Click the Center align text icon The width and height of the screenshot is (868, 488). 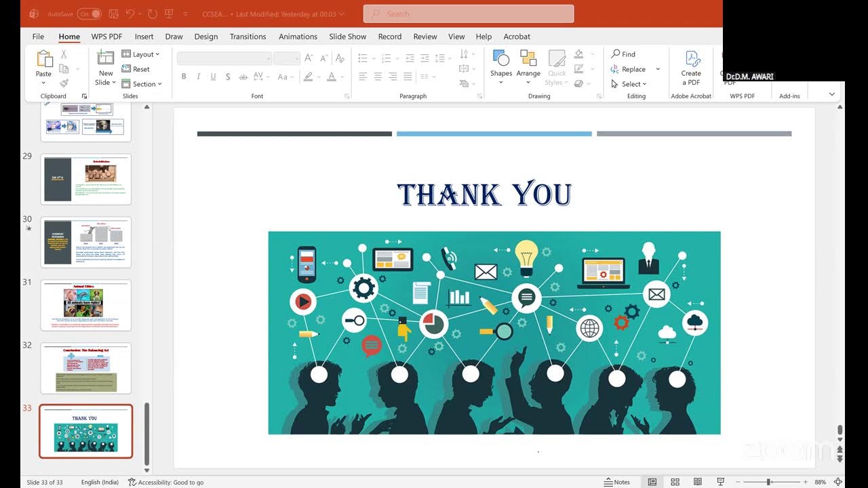[378, 77]
